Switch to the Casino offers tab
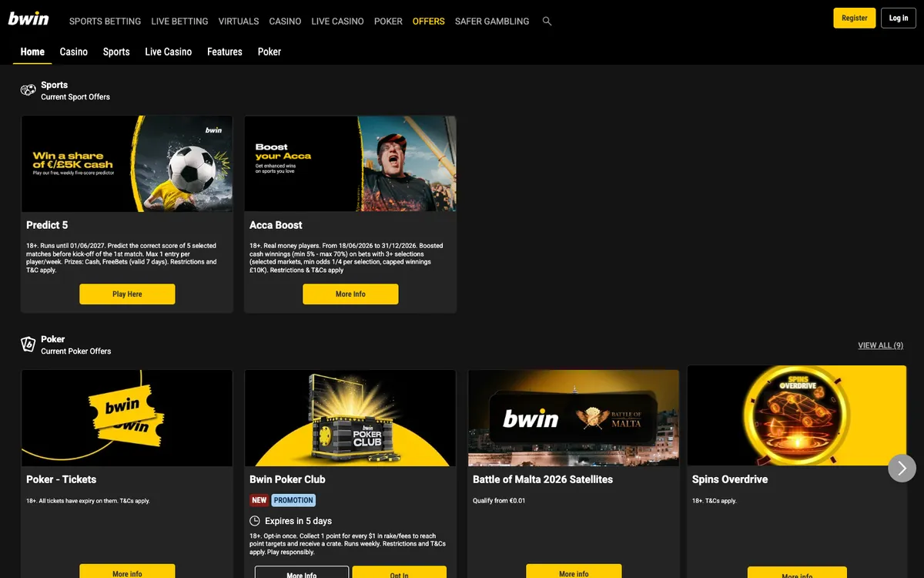The width and height of the screenshot is (924, 578). pos(74,52)
